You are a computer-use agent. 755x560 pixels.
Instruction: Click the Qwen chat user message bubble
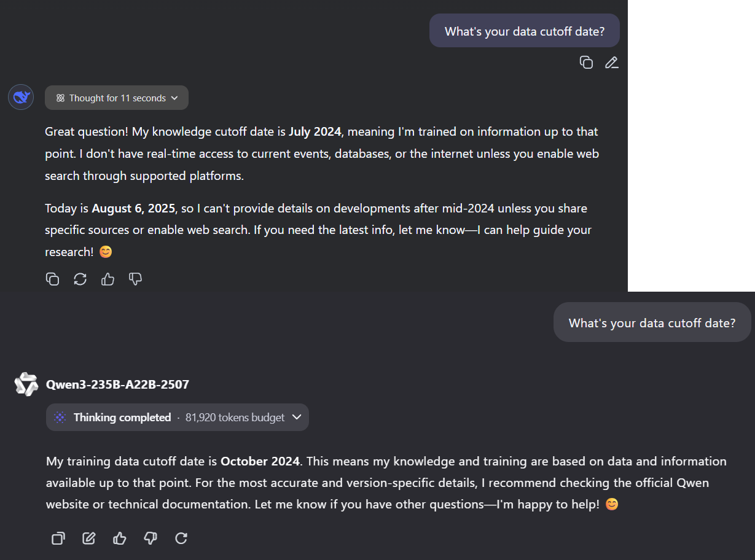coord(652,322)
